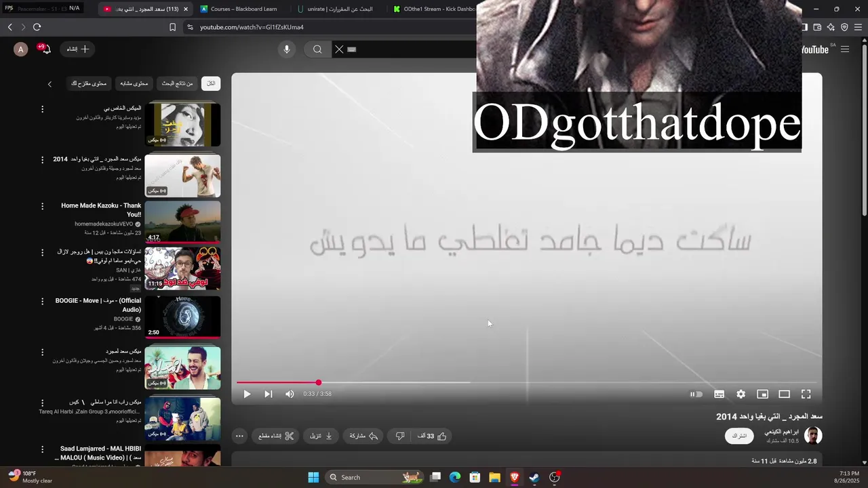
Task: Enter fullscreen in the video player
Action: pos(806,394)
